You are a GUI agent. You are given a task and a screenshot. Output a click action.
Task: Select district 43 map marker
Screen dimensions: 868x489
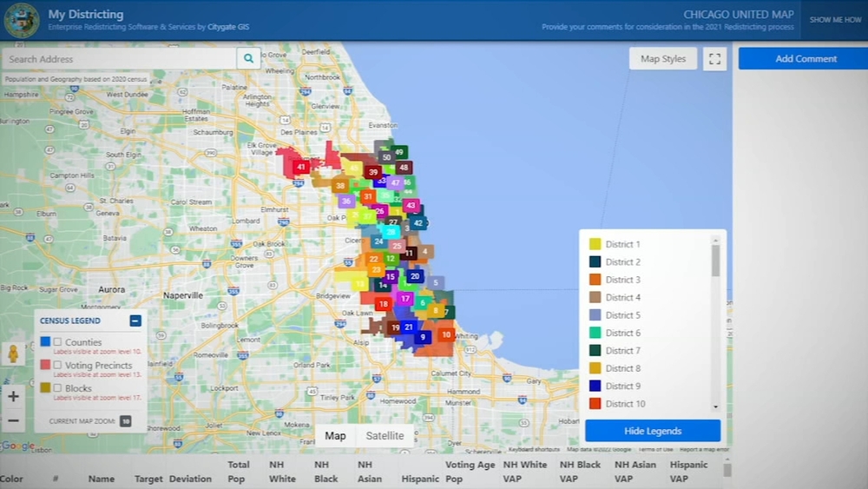[411, 206]
